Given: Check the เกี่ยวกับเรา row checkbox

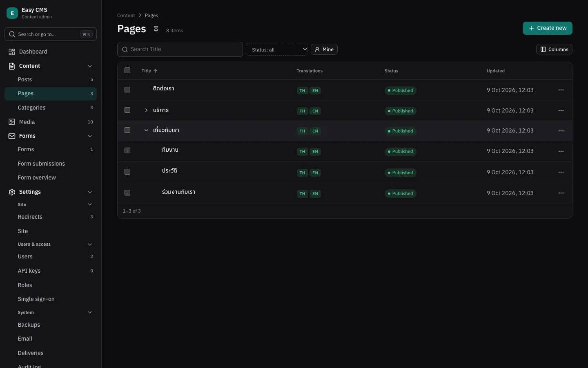Looking at the screenshot, I should (127, 130).
